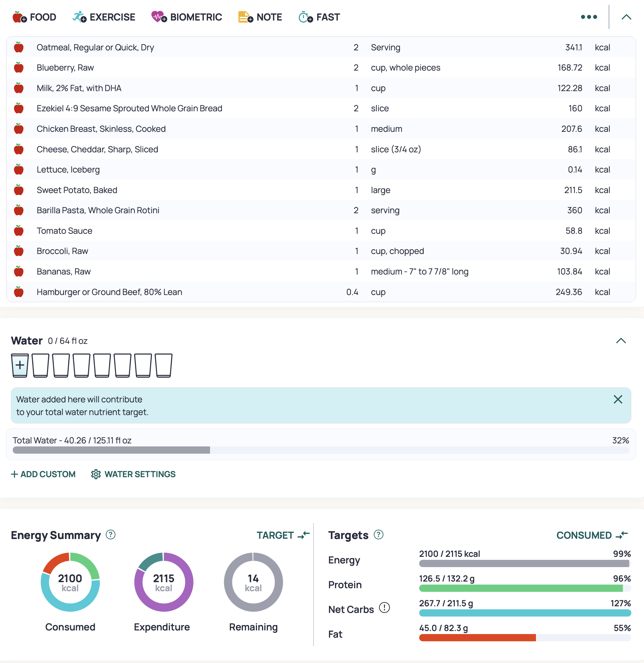Add a Biometric measurement
644x663 pixels.
coord(187,17)
